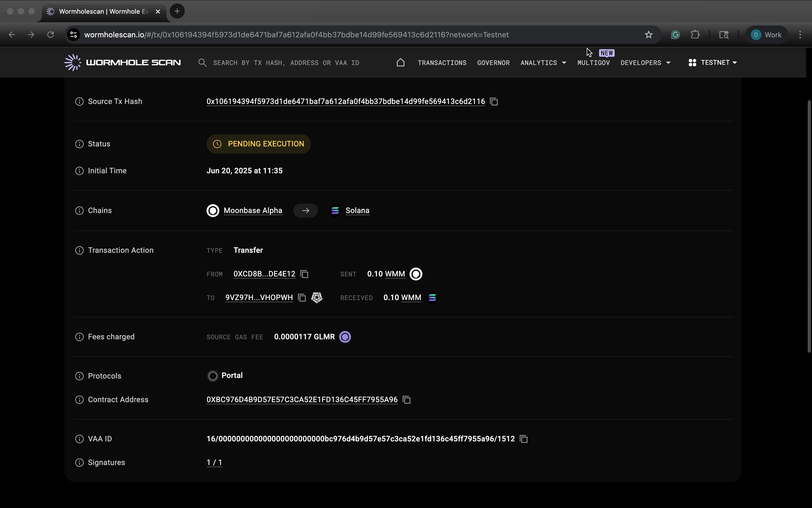
Task: Switch to the Wormholescan browser tab
Action: click(x=103, y=12)
